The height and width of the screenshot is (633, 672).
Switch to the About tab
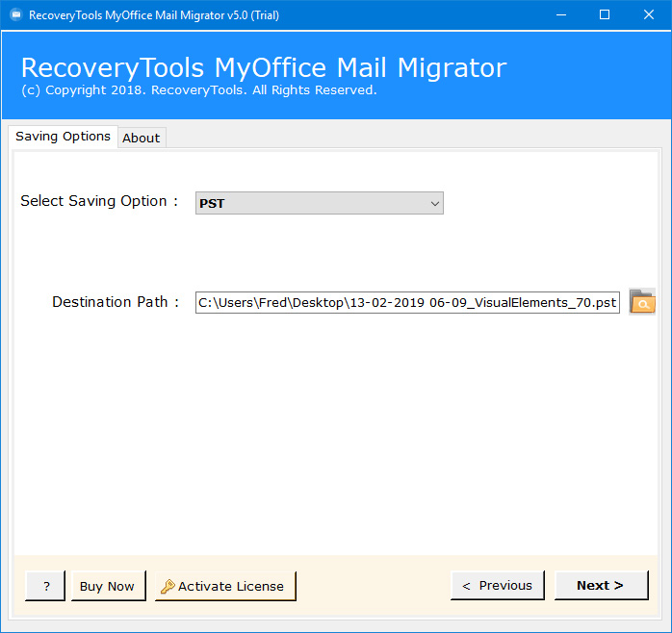point(141,138)
